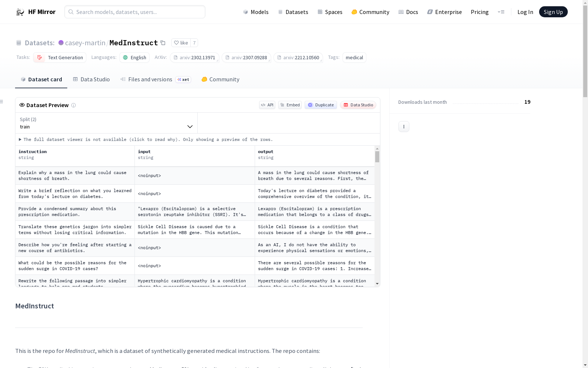The width and height of the screenshot is (588, 368).
Task: Open the Split dropdown showing train
Action: pos(106,123)
